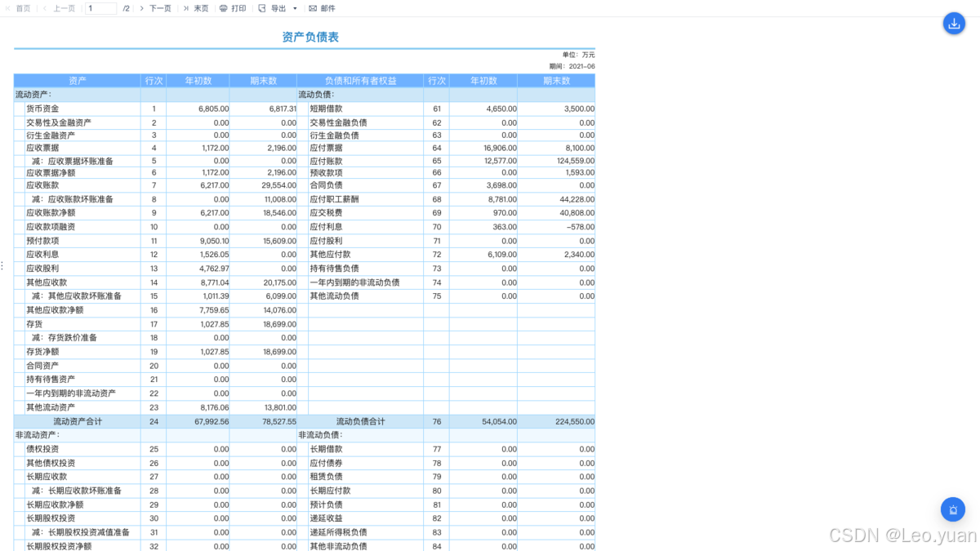Image resolution: width=980 pixels, height=551 pixels.
Task: Click the total value 78,527.55
Action: [x=279, y=422]
